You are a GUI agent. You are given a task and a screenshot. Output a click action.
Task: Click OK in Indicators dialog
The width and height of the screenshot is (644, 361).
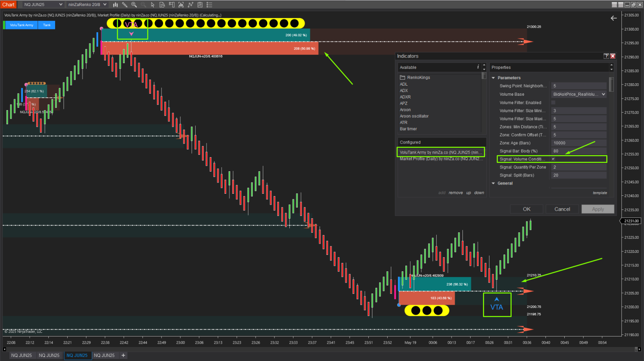pyautogui.click(x=526, y=209)
